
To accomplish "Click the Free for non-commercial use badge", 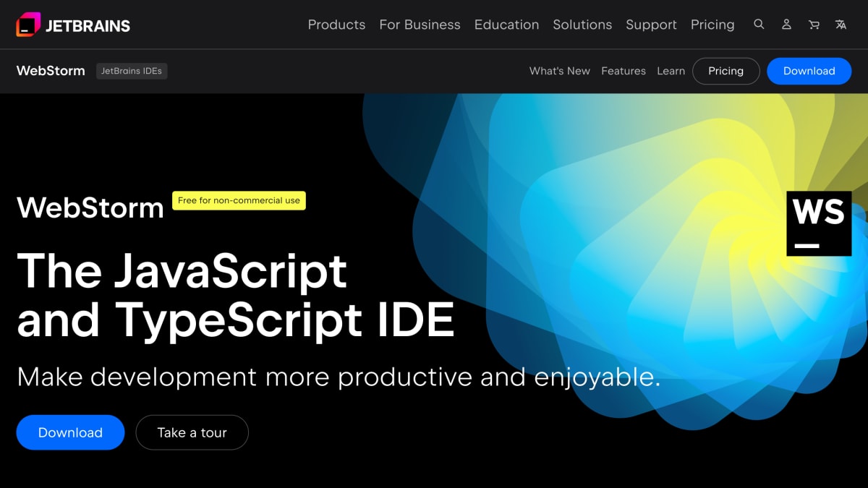I will tap(239, 200).
